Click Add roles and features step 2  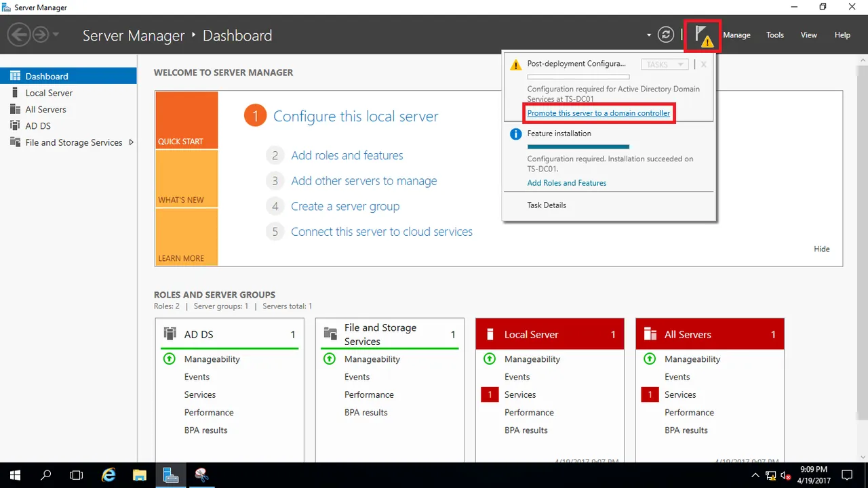347,155
